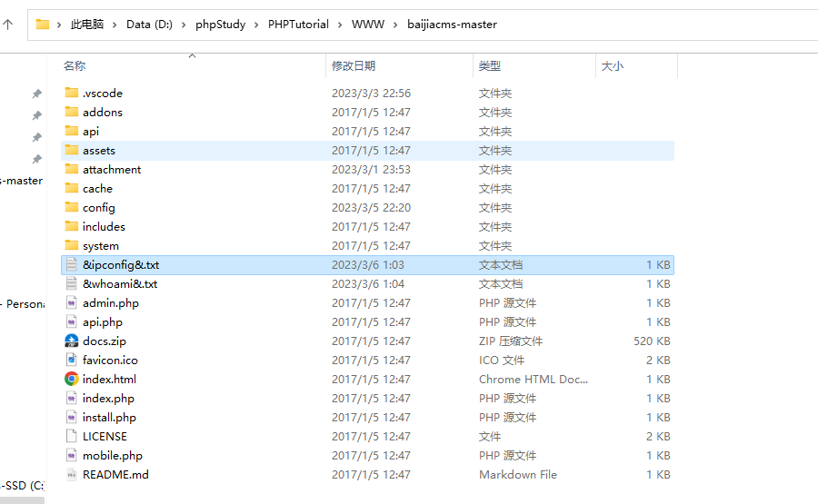Navigate to 此电脑 in breadcrumb
The height and width of the screenshot is (504, 818).
(x=87, y=24)
